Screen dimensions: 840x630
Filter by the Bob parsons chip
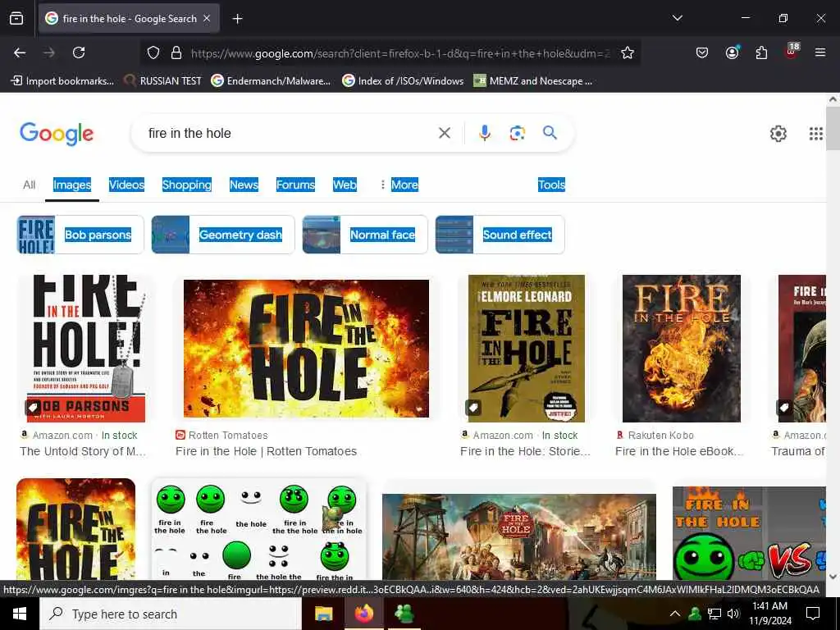click(x=80, y=235)
